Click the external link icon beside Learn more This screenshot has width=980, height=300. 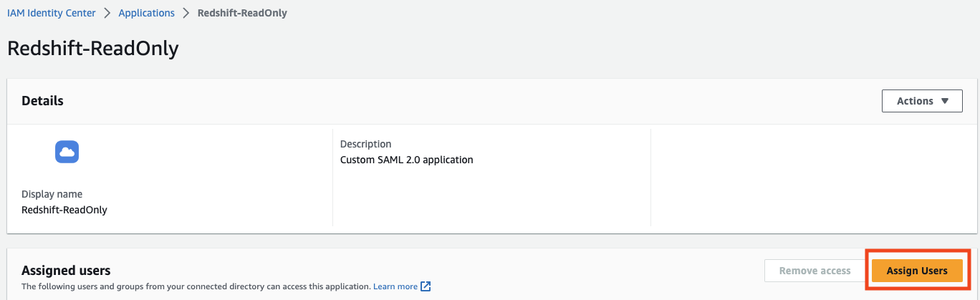point(426,286)
